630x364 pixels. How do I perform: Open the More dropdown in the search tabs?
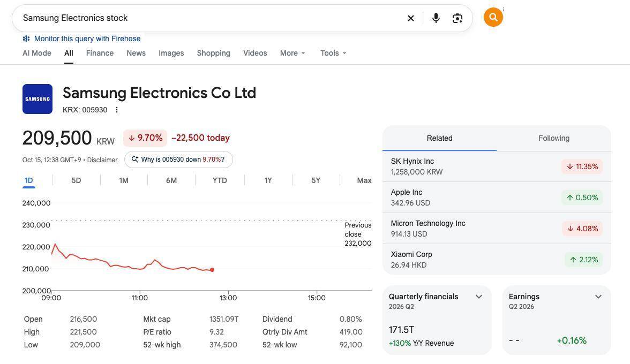coord(292,53)
